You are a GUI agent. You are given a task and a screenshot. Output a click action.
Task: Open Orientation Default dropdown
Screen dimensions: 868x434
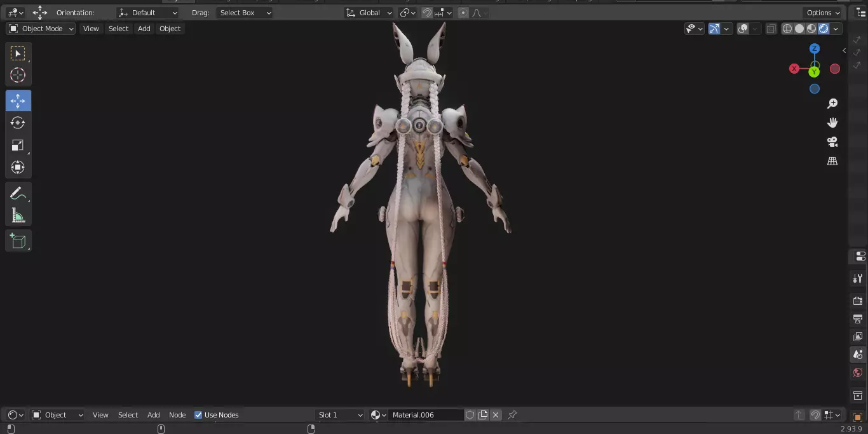[148, 13]
